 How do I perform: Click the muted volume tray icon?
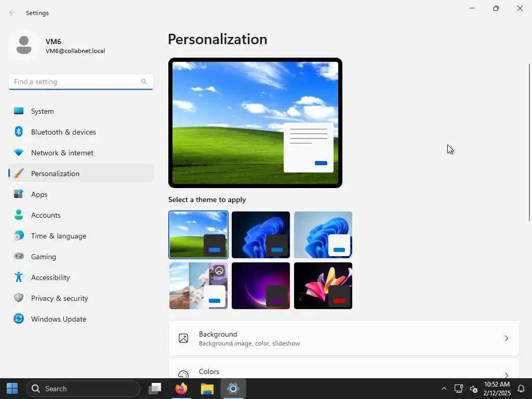(x=474, y=389)
